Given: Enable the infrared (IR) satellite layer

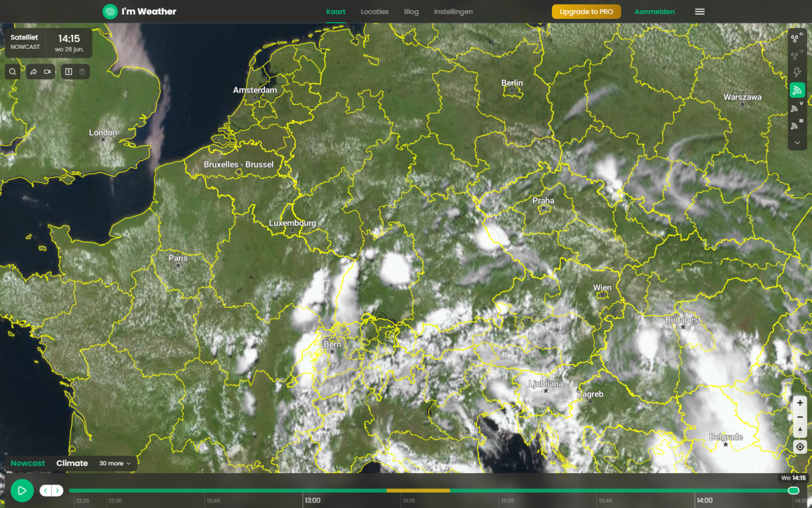Looking at the screenshot, I should pyautogui.click(x=797, y=126).
